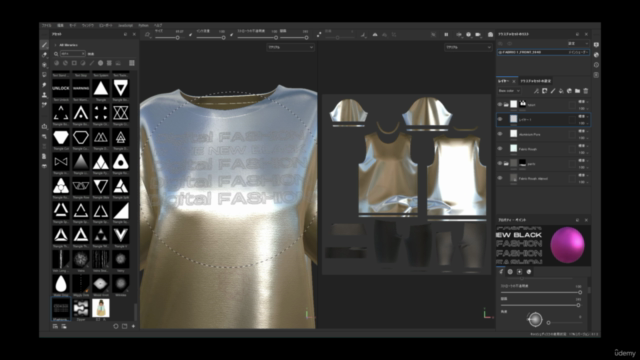
Task: Select the FABRIC texture set entry
Action: click(x=543, y=52)
